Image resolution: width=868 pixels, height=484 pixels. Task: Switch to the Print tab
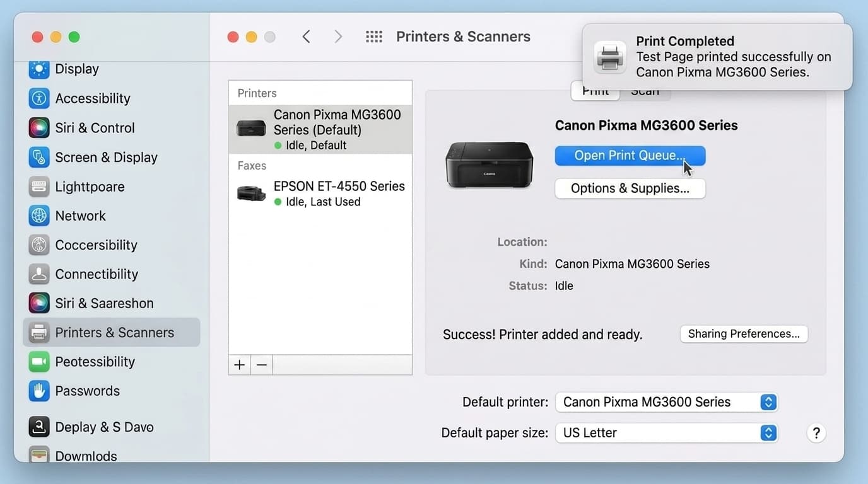click(x=595, y=91)
